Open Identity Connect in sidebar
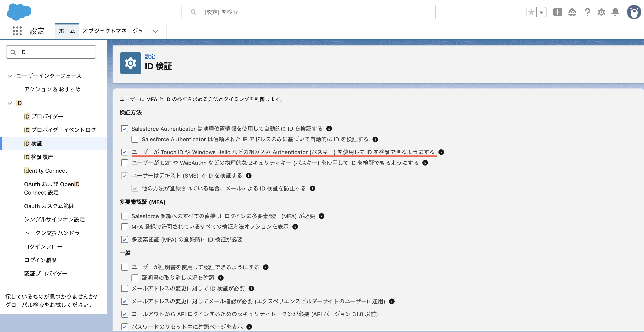 coord(46,171)
